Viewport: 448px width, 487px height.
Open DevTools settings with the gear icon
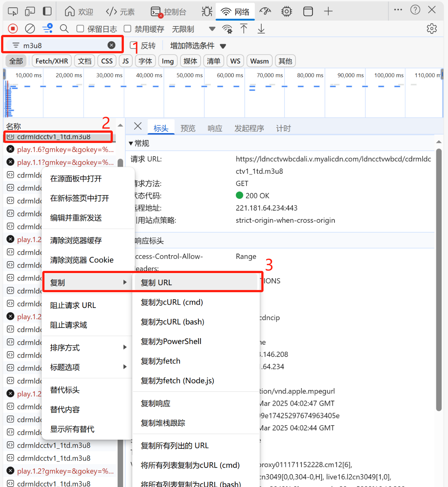[x=432, y=28]
